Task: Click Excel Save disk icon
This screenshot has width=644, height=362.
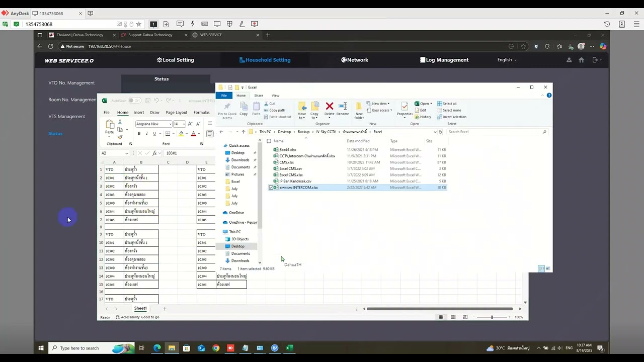Action: click(147, 101)
